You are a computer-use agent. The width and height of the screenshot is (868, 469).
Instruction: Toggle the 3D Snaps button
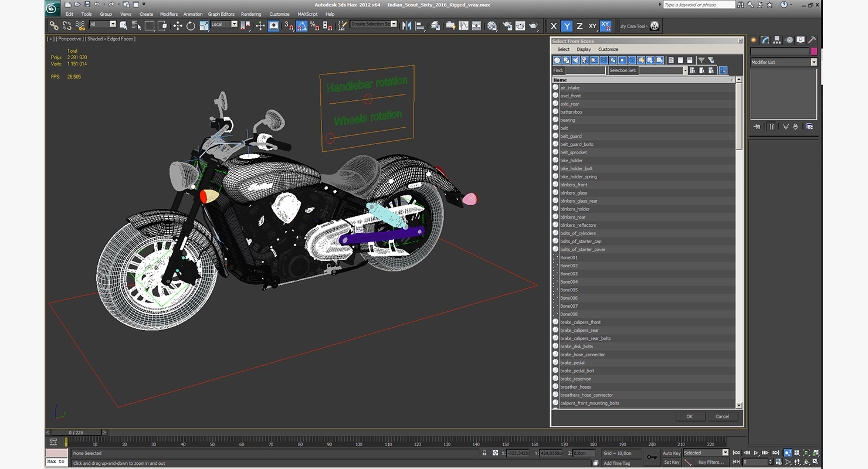(289, 26)
